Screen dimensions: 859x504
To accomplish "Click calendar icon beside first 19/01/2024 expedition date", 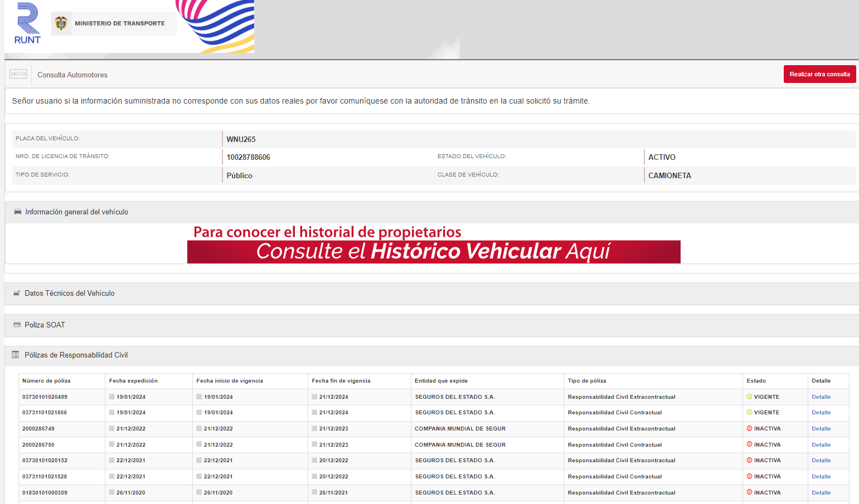I will pos(111,397).
